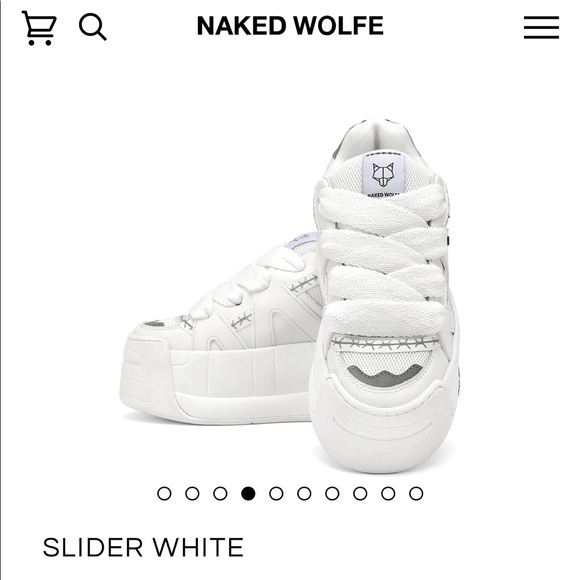Click the gray reflective toe panel

(385, 375)
